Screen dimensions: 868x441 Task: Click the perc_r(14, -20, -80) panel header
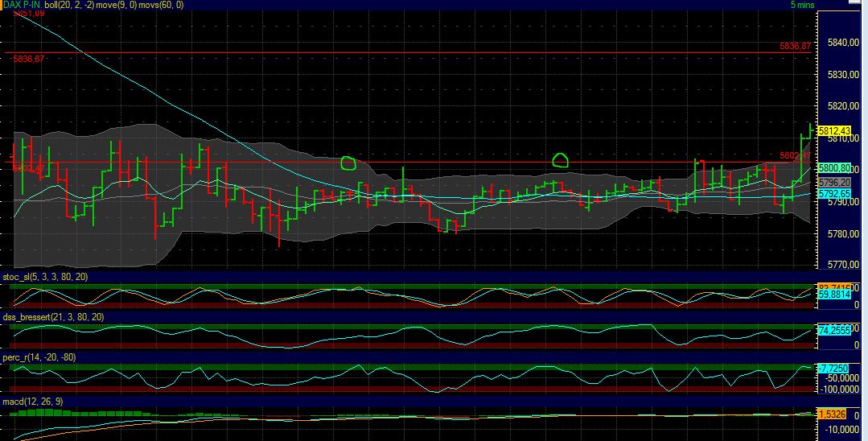[39, 357]
